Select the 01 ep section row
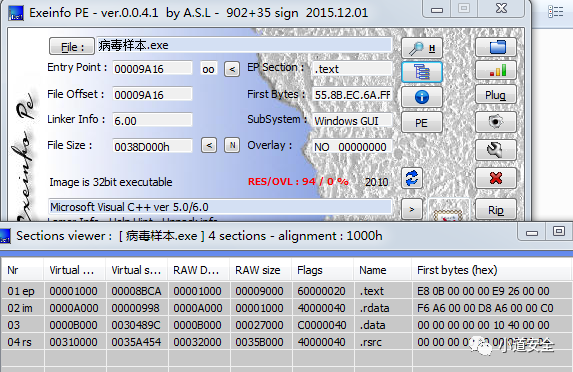The image size is (573, 372). pyautogui.click(x=286, y=291)
